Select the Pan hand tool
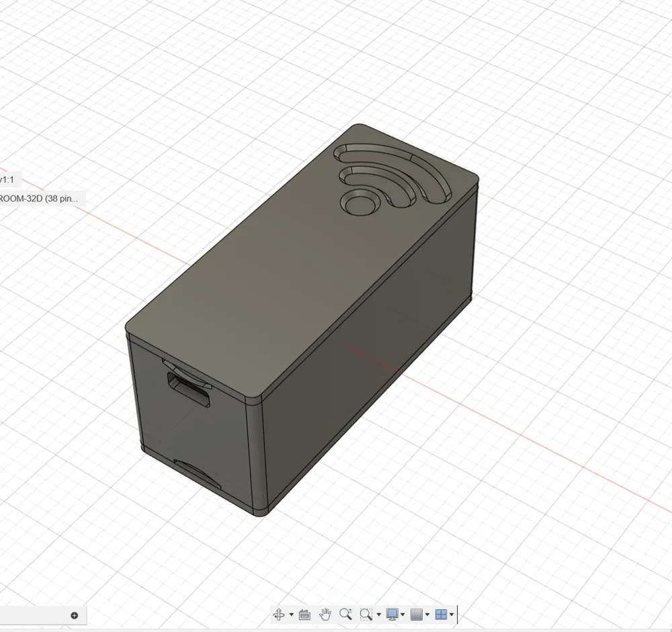 [x=325, y=615]
